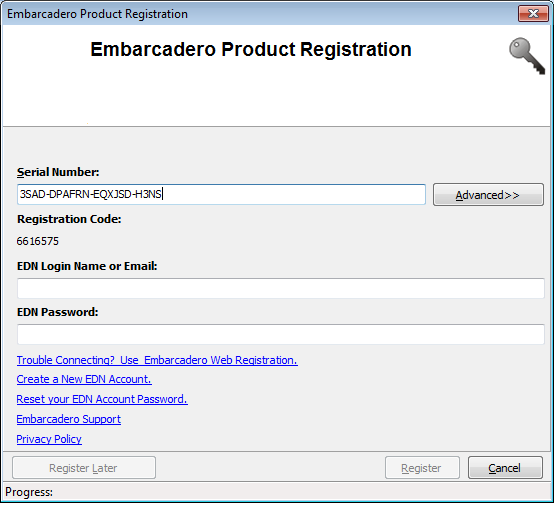The height and width of the screenshot is (505, 555).
Task: Click the Register Later button
Action: click(x=84, y=468)
